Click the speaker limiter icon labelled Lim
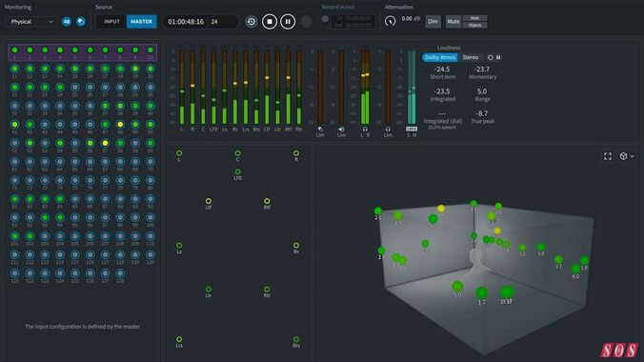644x362 pixels. point(341,129)
